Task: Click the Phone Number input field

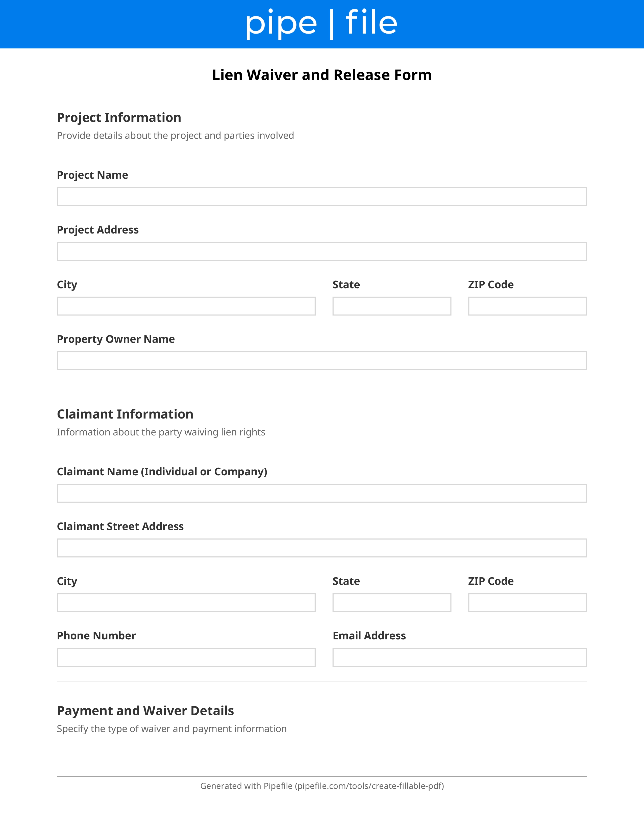Action: [x=186, y=658]
